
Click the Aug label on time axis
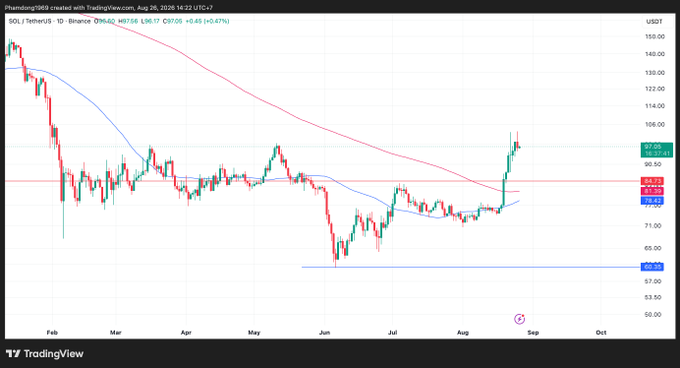463,333
